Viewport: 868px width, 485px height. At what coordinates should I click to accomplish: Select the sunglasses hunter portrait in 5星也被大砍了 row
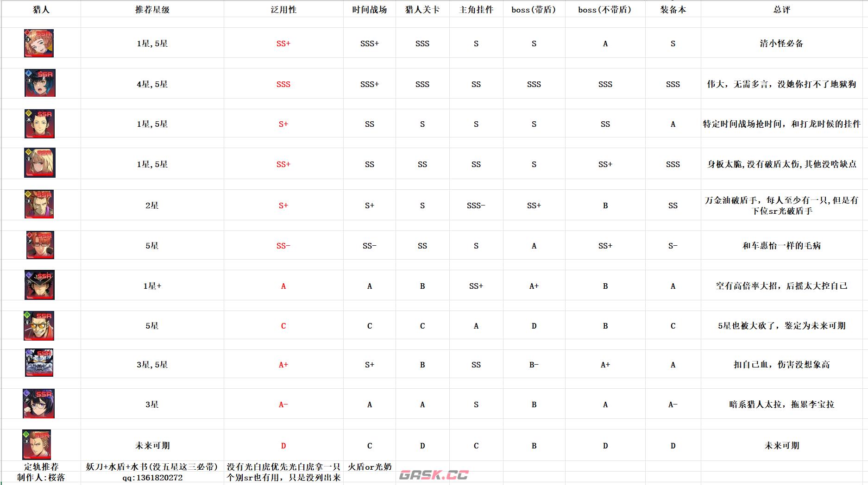(x=39, y=326)
